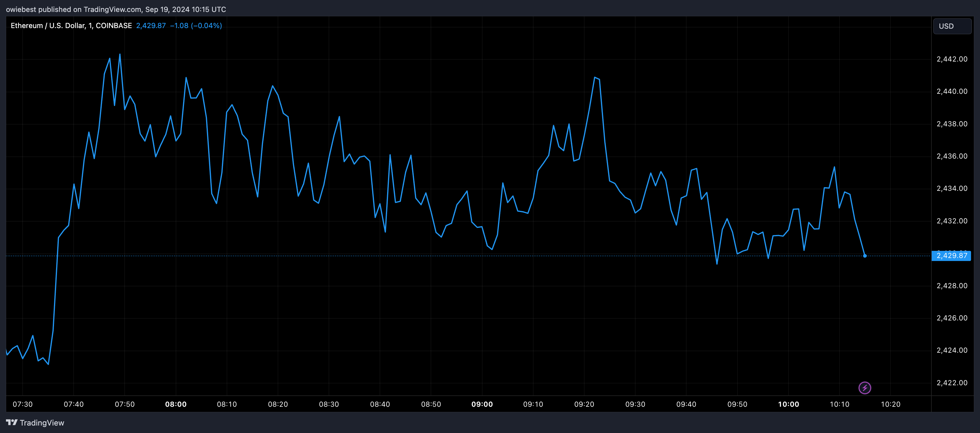
Task: Click the 2,429.87 last price in header
Action: point(151,25)
